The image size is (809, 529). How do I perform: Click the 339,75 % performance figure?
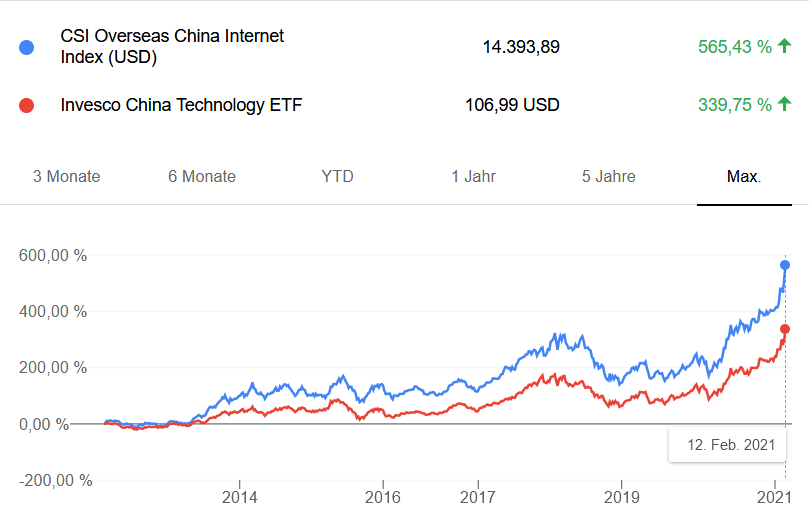pos(734,104)
